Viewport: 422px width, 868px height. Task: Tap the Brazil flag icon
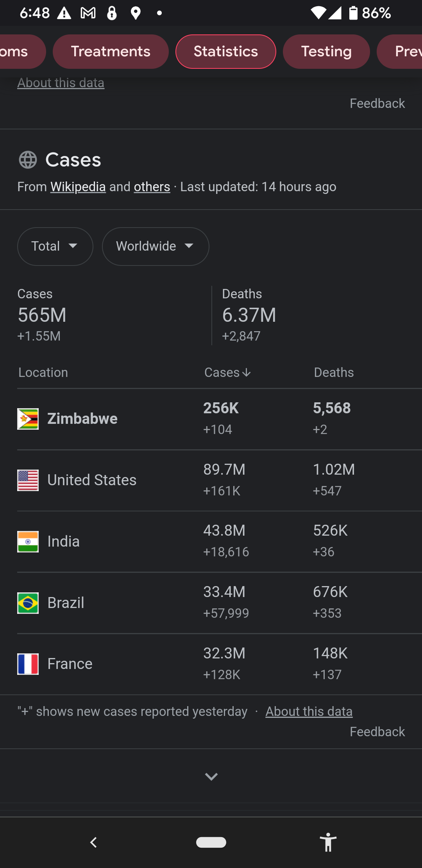tap(28, 603)
